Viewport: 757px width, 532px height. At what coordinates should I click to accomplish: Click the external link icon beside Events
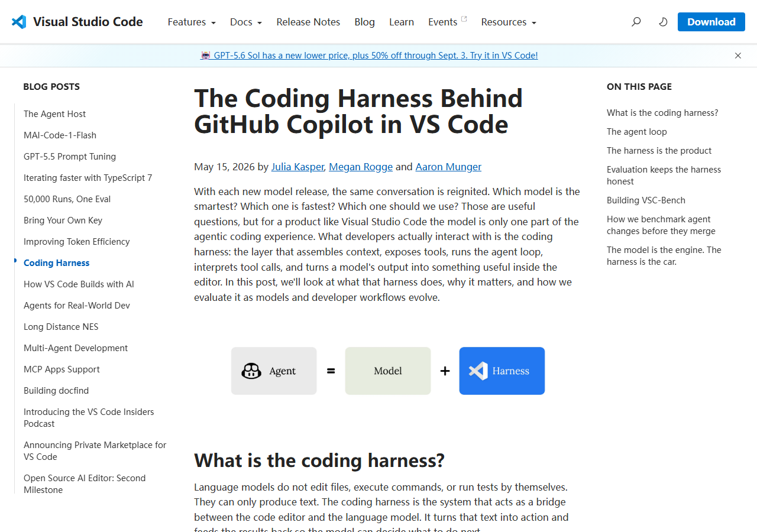click(464, 19)
